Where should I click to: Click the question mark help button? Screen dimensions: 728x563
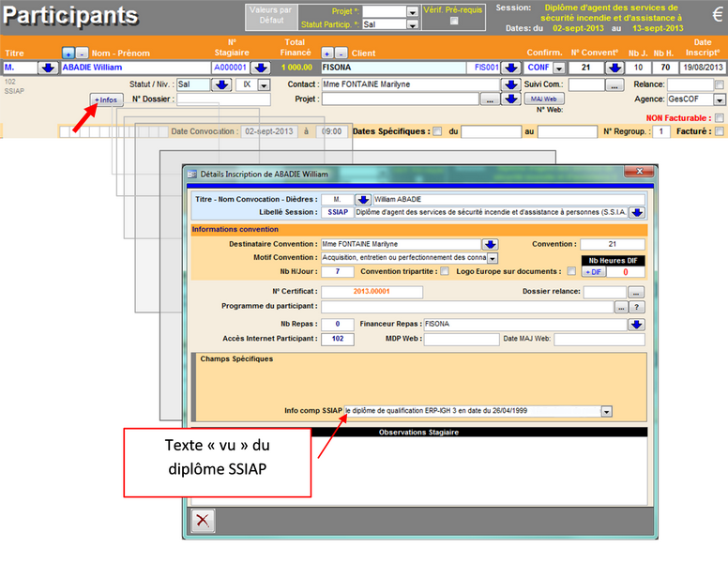click(637, 307)
